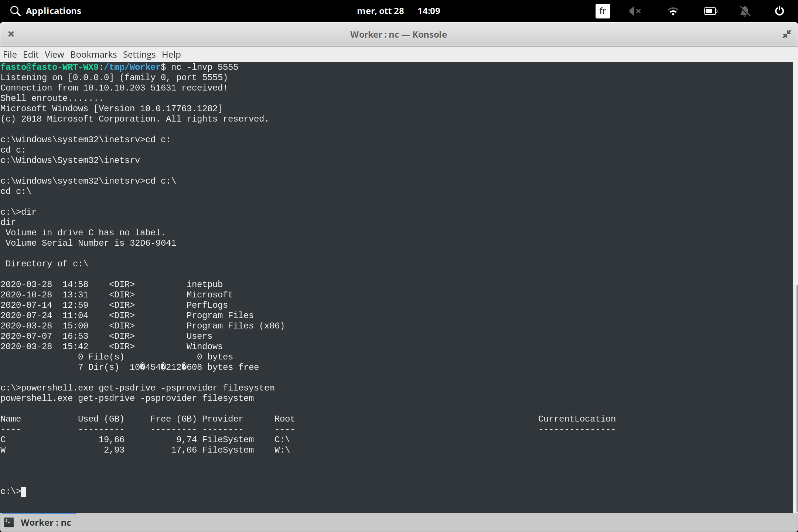
Task: Open the Settings menu
Action: 139,54
